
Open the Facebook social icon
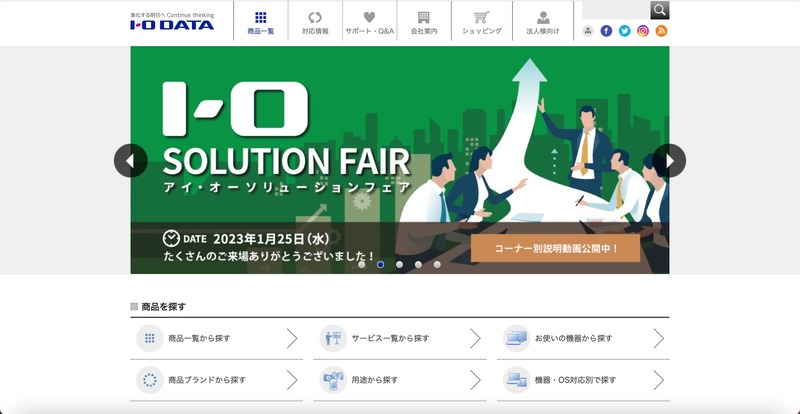(x=606, y=31)
